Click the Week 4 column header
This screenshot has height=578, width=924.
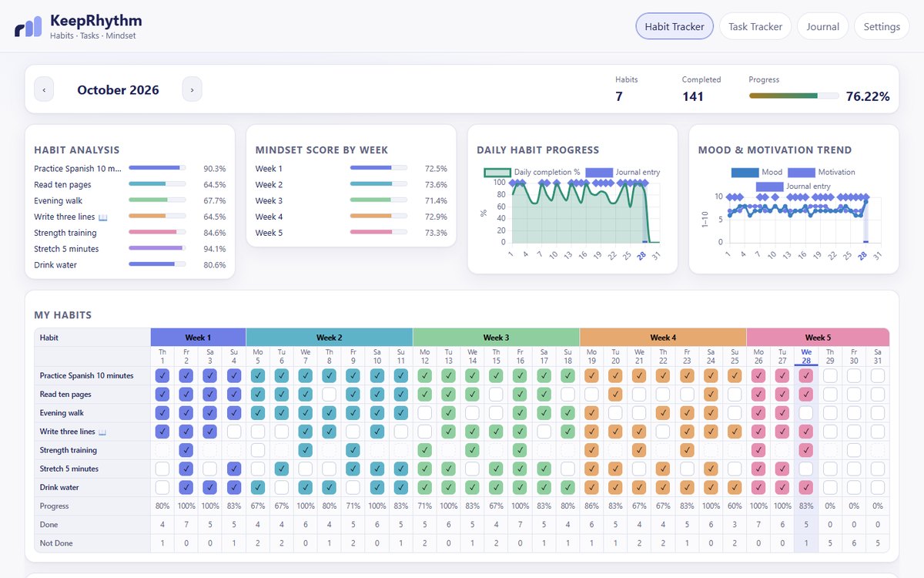point(663,338)
